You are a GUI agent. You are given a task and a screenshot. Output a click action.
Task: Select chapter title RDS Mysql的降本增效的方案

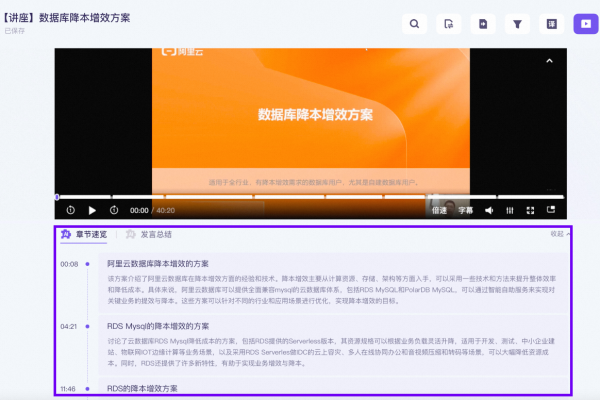click(x=158, y=326)
